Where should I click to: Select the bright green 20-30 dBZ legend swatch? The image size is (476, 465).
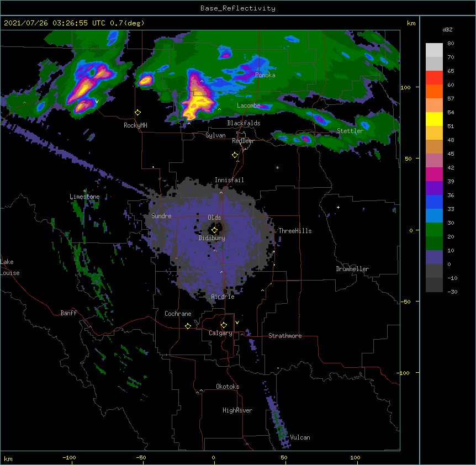click(x=434, y=230)
